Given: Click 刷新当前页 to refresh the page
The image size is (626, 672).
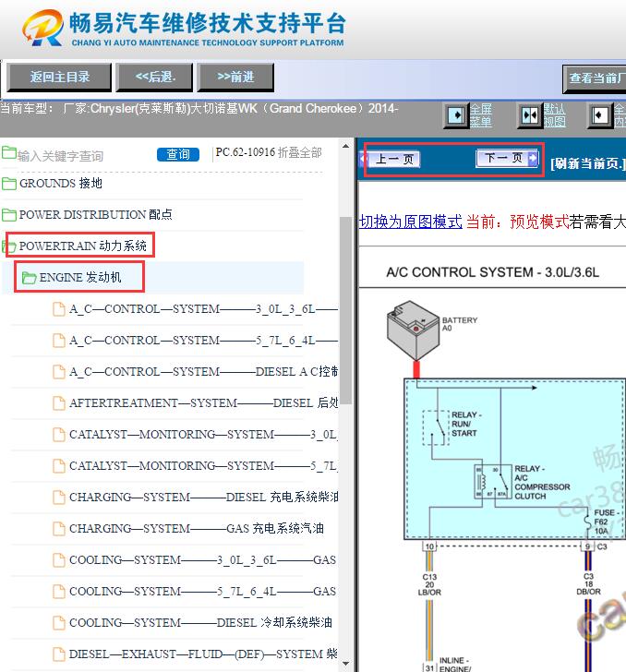Looking at the screenshot, I should [x=588, y=163].
